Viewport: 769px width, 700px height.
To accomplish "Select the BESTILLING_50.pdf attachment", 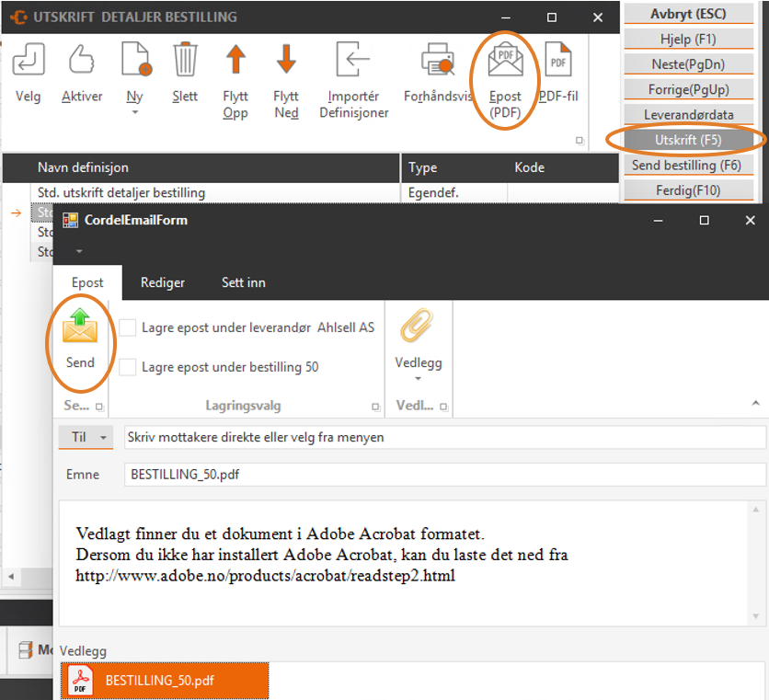I will tap(166, 682).
